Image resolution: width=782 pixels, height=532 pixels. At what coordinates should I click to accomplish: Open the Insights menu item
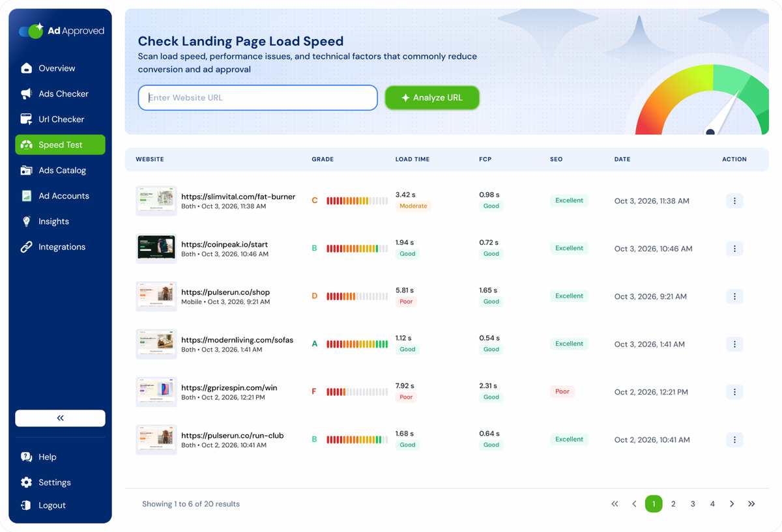point(60,221)
